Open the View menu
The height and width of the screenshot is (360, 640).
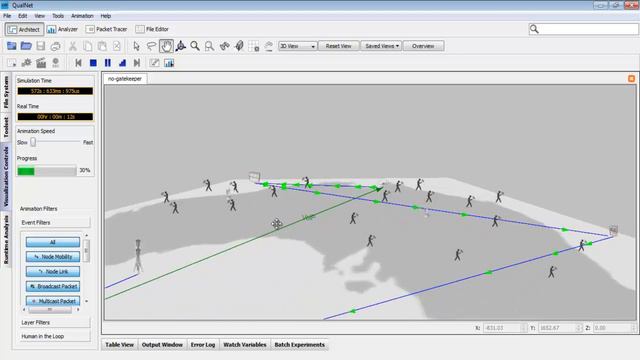coord(40,16)
